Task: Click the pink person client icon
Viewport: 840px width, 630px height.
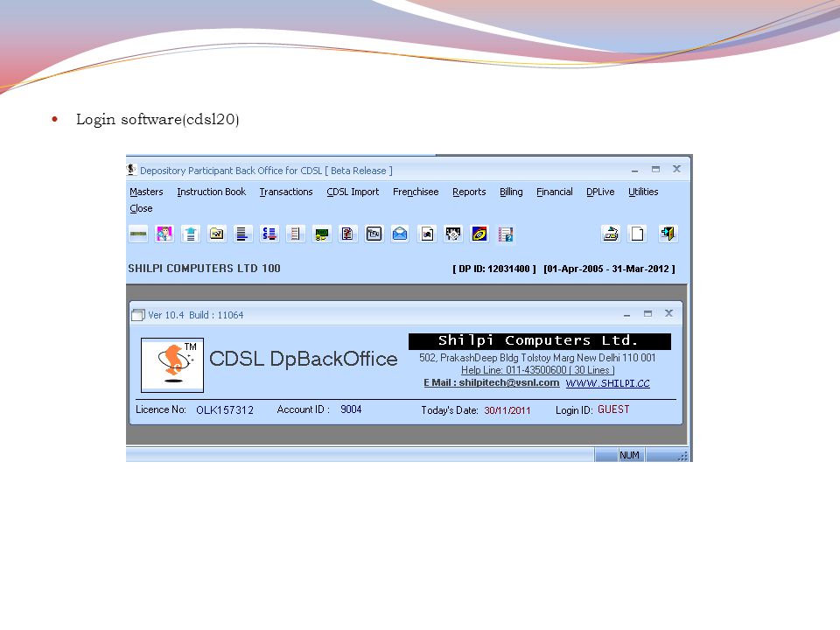Action: (164, 234)
